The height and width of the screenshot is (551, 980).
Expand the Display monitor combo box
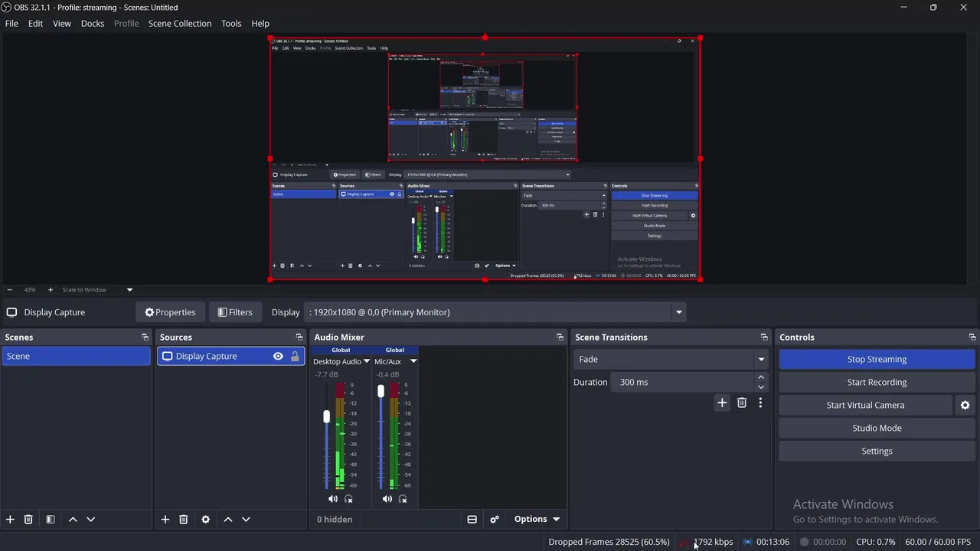point(678,312)
